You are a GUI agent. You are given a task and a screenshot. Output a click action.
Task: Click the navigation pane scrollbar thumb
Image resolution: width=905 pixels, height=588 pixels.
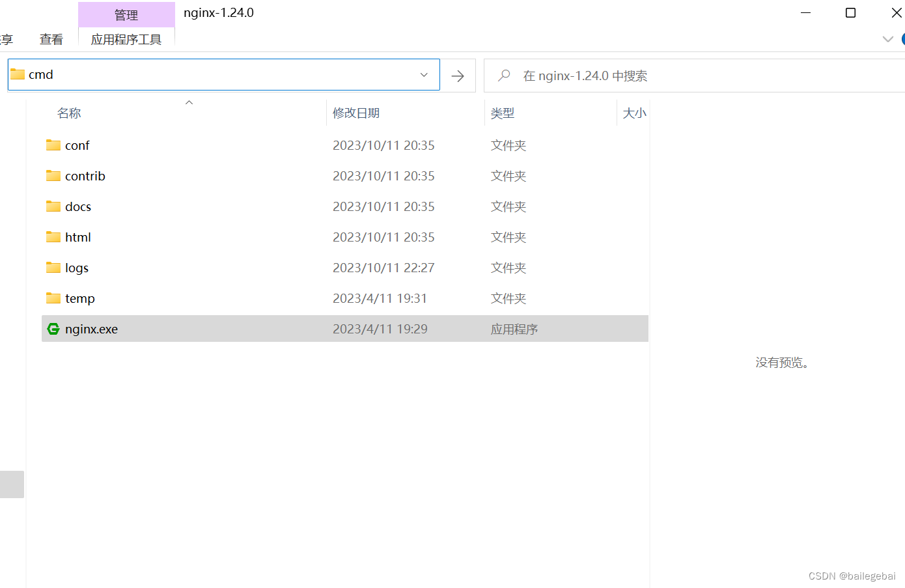[12, 484]
